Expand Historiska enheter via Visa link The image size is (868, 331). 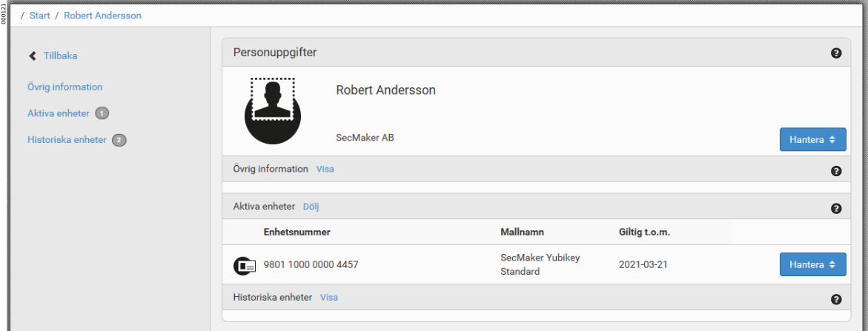329,297
